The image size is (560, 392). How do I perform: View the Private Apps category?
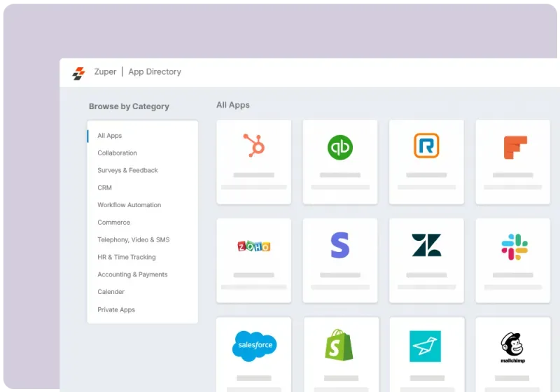pyautogui.click(x=116, y=309)
